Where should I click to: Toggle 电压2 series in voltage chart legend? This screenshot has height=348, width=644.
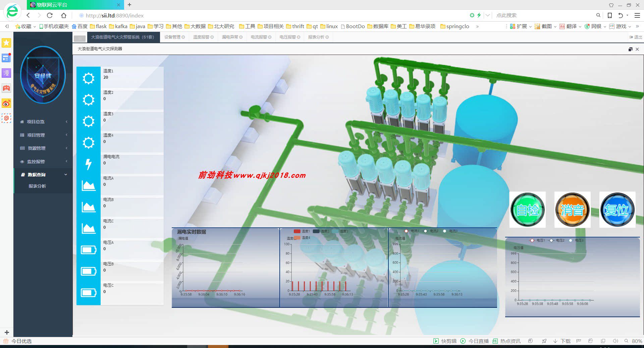coord(557,240)
